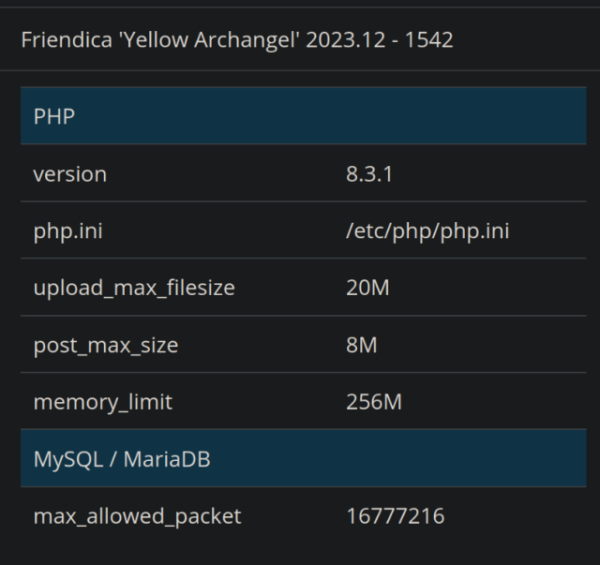Select the 8.3.1 version value
The width and height of the screenshot is (600, 565).
click(369, 174)
